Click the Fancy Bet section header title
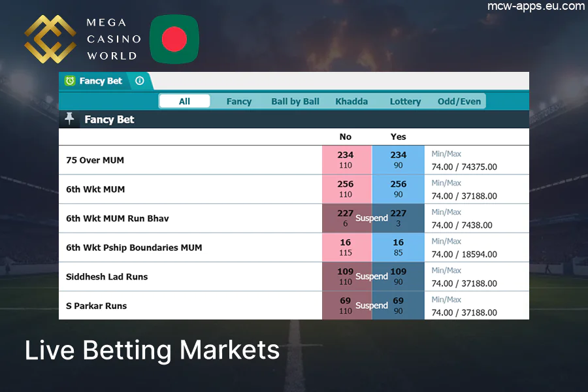Screen dimensions: 588x392 point(109,120)
